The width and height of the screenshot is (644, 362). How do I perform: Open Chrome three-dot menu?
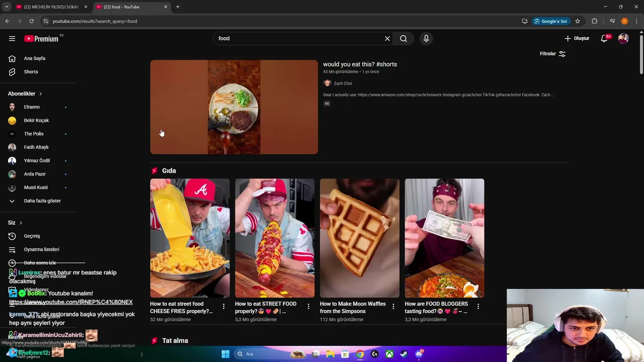[x=636, y=21]
